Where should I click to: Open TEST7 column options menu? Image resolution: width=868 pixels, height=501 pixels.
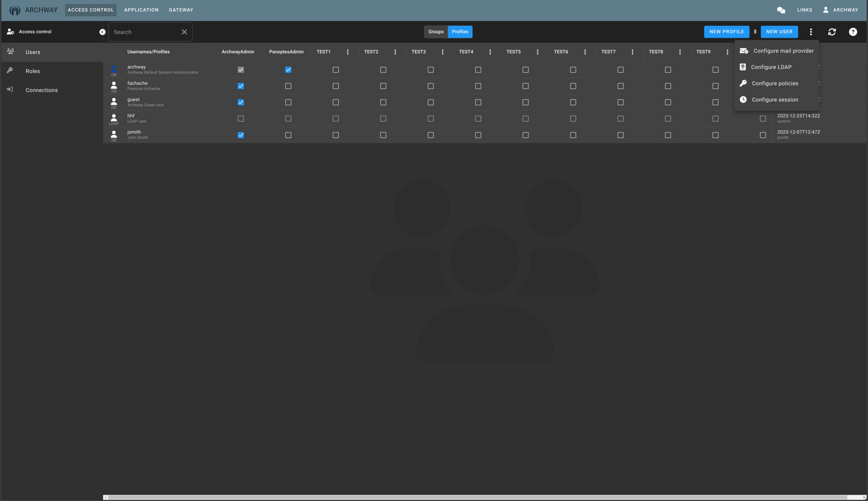tap(632, 52)
